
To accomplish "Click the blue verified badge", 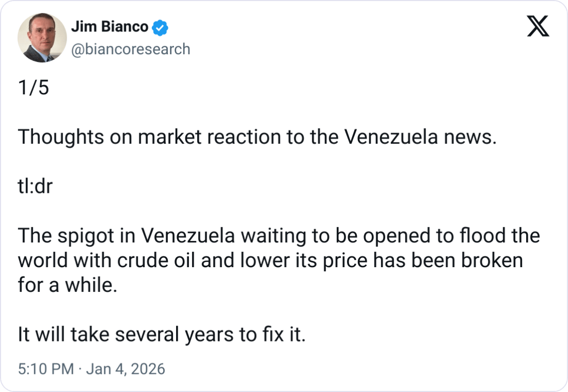I will [x=162, y=27].
